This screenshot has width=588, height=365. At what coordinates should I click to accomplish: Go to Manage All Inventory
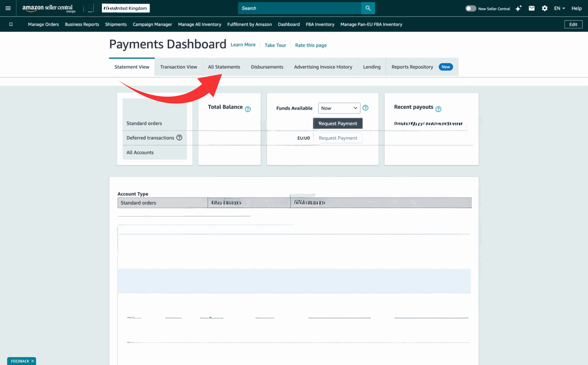tap(200, 24)
